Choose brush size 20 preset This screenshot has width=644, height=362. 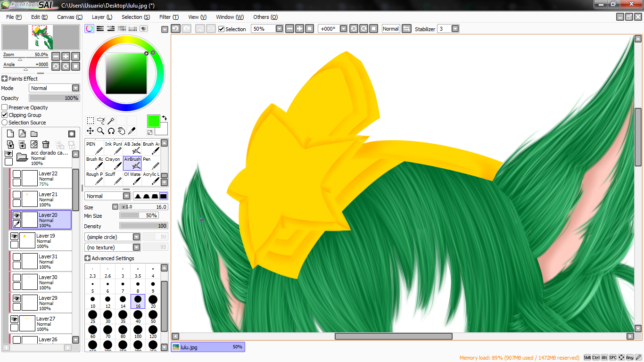tap(153, 302)
